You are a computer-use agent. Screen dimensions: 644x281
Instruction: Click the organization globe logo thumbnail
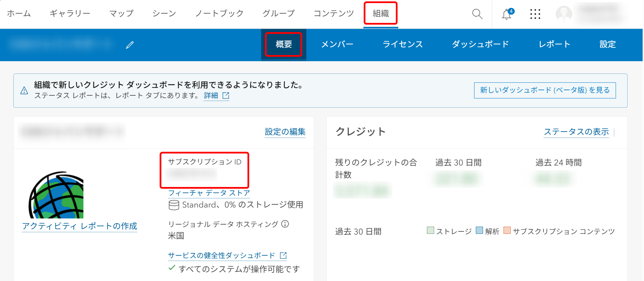point(56,195)
